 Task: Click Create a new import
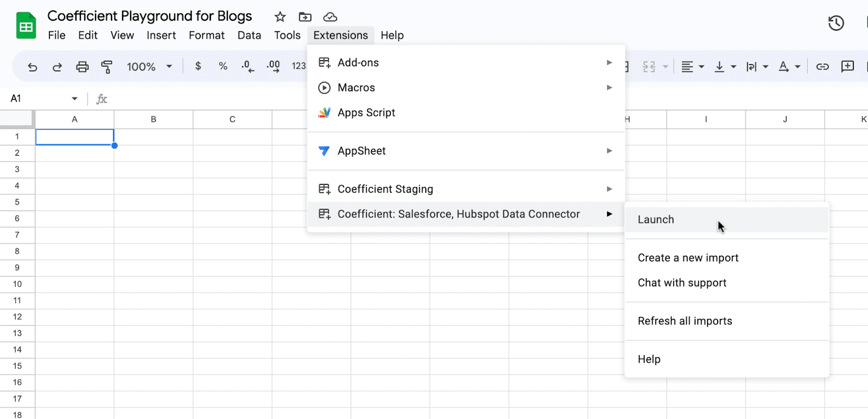[x=688, y=258]
